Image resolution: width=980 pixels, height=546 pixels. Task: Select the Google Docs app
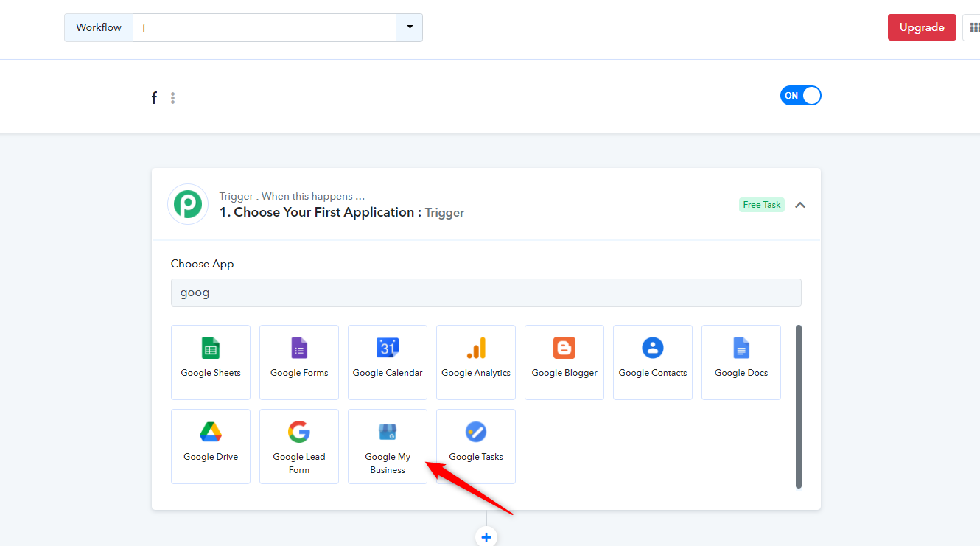tap(741, 363)
